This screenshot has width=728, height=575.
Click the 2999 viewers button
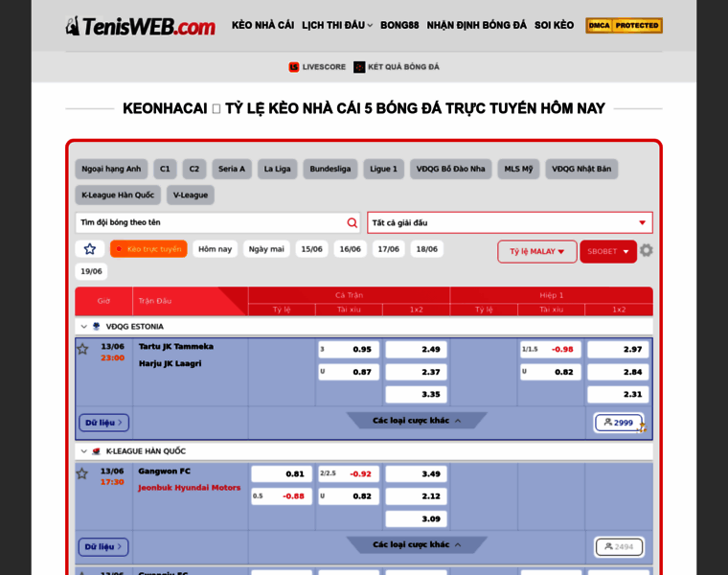(x=618, y=423)
